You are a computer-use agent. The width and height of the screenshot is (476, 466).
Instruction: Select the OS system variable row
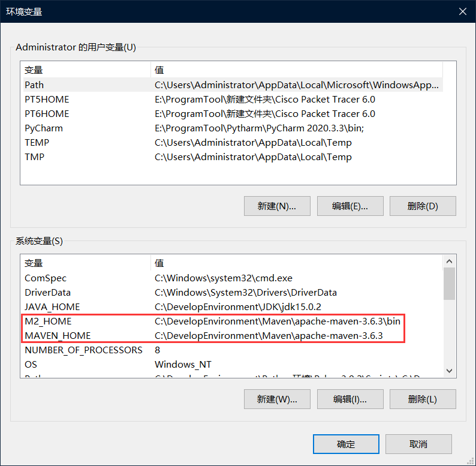[x=233, y=364]
